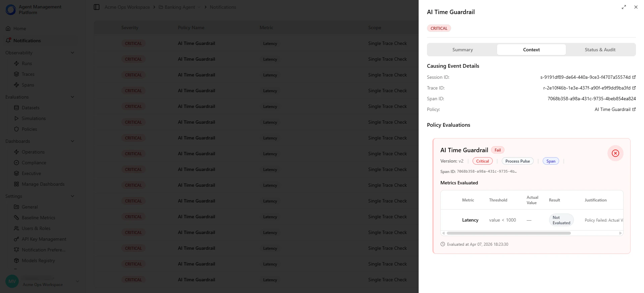Click the Critical severity tag in evaluation card
The image size is (644, 293).
tap(483, 161)
